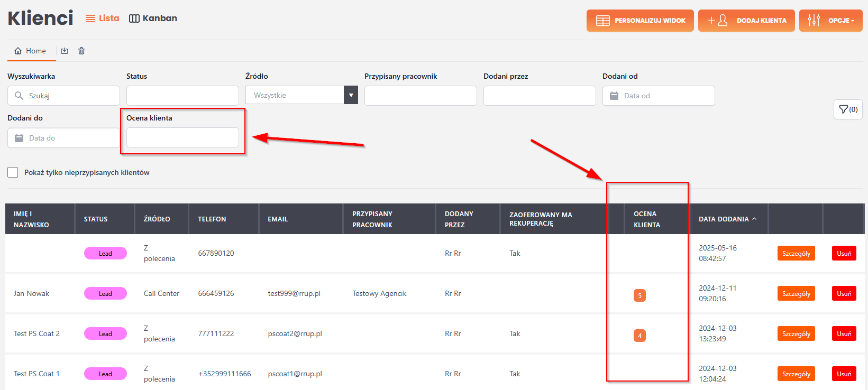Click calendar icon in Data od field
The width and height of the screenshot is (868, 390).
614,96
